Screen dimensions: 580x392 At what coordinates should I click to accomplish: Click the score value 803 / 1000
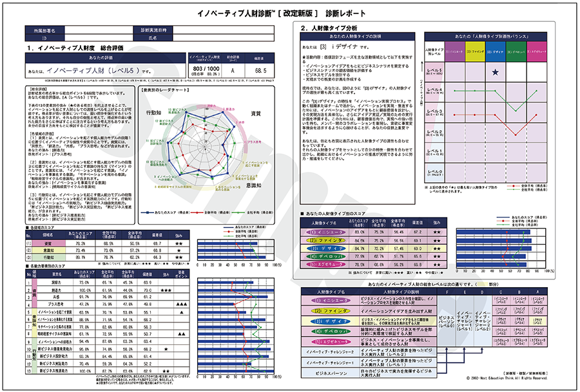(206, 69)
